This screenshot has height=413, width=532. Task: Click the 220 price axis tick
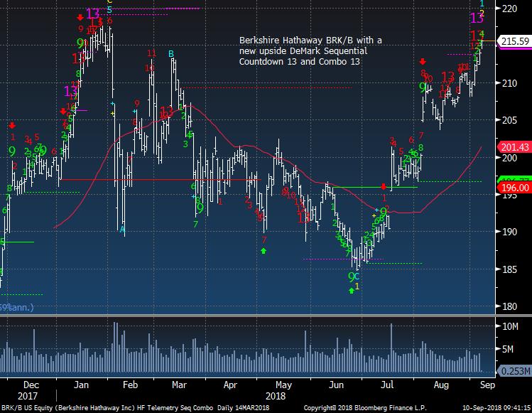pos(509,9)
